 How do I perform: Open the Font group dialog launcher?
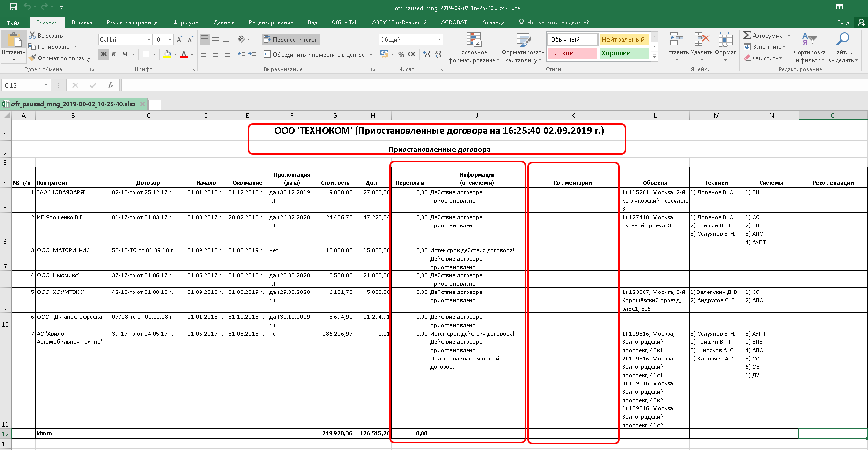pos(193,70)
